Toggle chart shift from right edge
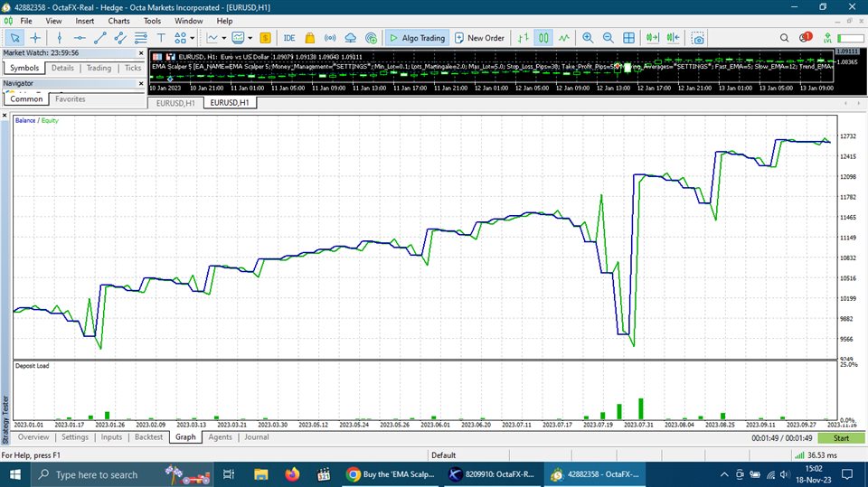 [673, 38]
